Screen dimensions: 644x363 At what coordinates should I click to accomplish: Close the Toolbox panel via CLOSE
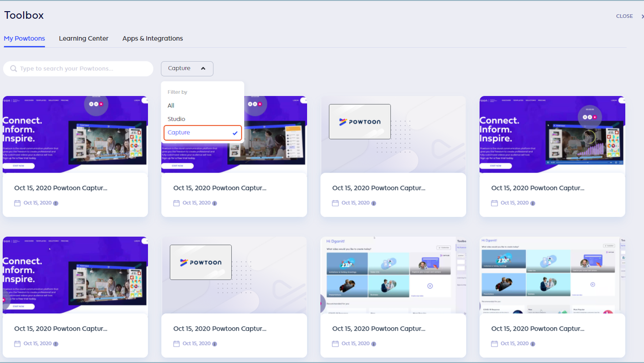point(624,16)
